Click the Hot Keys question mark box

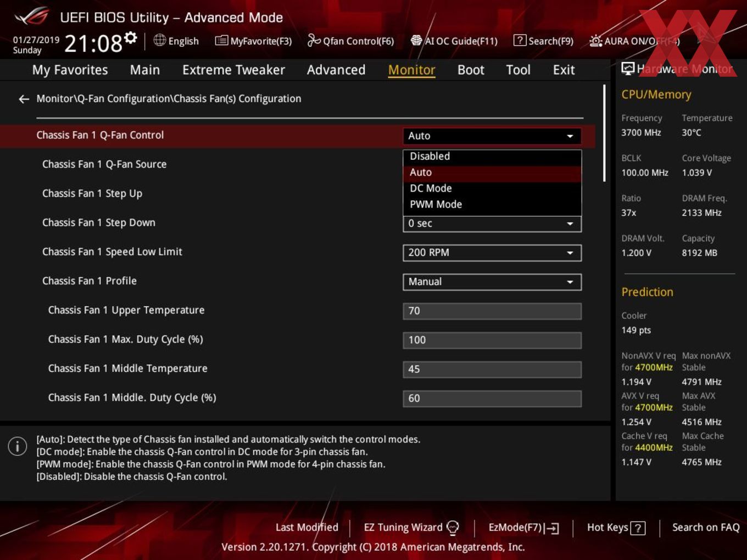tap(638, 528)
